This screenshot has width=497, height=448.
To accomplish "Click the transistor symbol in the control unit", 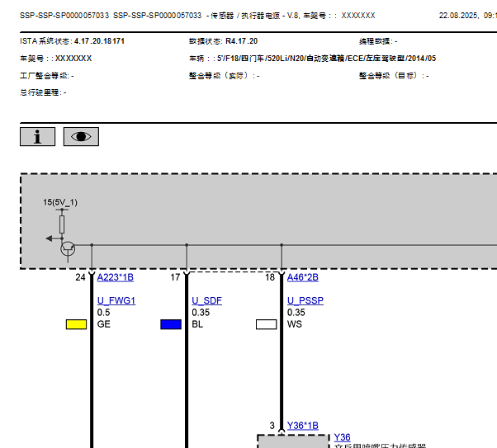I will tap(68, 248).
